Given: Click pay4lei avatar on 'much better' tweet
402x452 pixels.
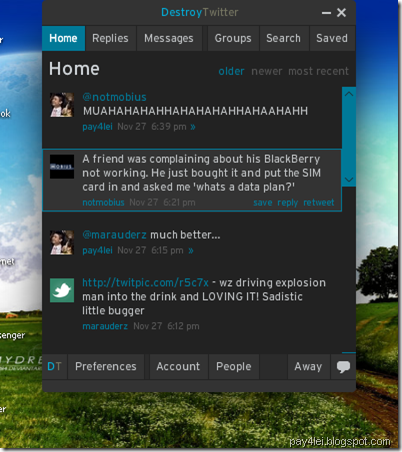Looking at the screenshot, I should 62,242.
